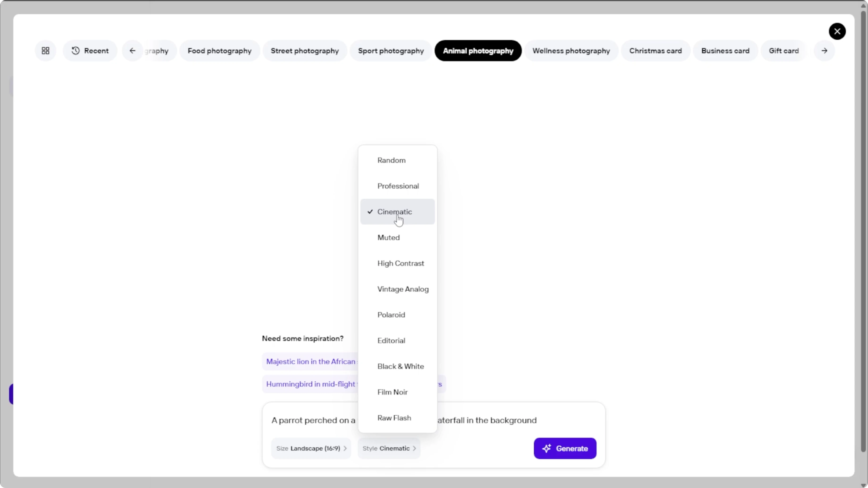Use Majestic lion inspiration prompt
The image size is (868, 488).
point(310,361)
